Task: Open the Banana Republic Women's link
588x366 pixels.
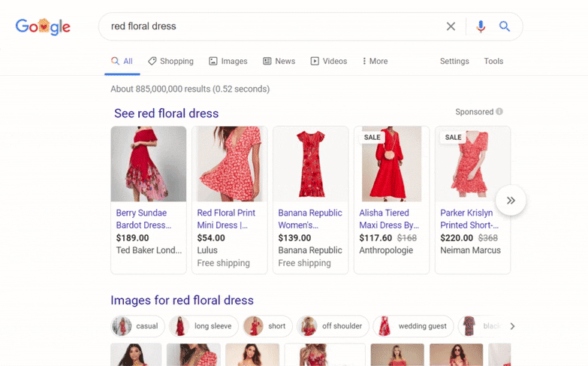Action: (x=310, y=219)
